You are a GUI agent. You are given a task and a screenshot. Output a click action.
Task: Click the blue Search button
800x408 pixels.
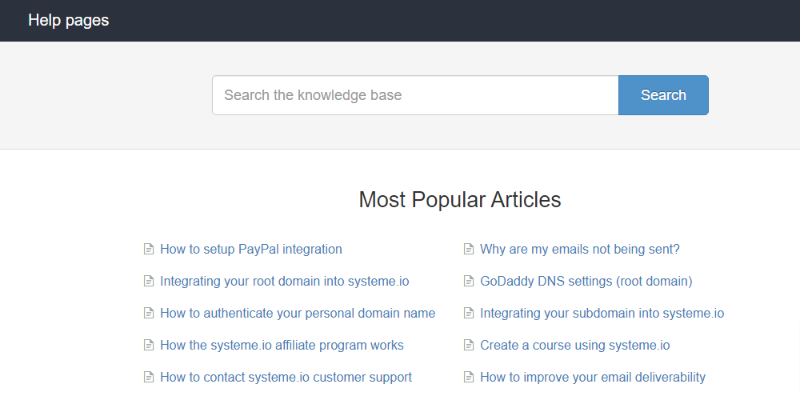(x=663, y=95)
